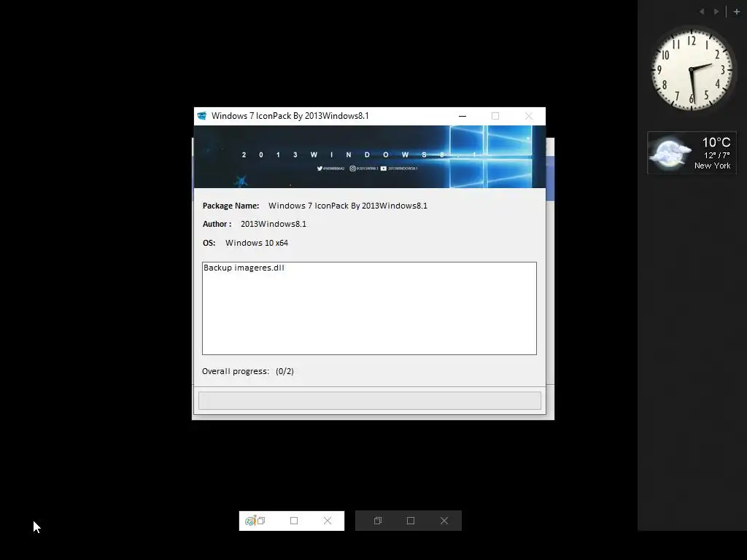
Task: Click the installer's title bar app icon
Action: click(202, 116)
